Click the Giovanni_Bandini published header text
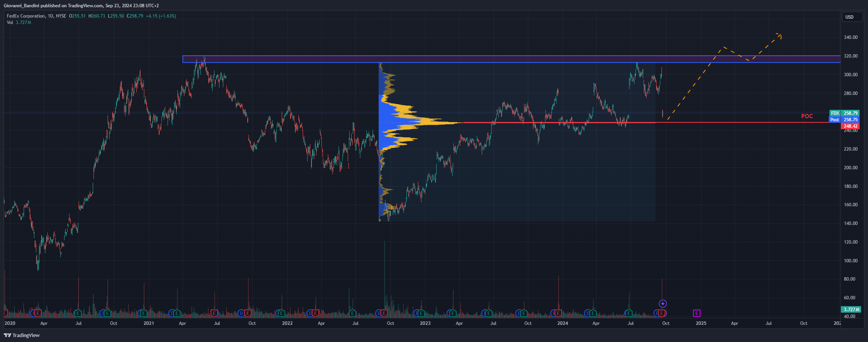 click(x=81, y=6)
